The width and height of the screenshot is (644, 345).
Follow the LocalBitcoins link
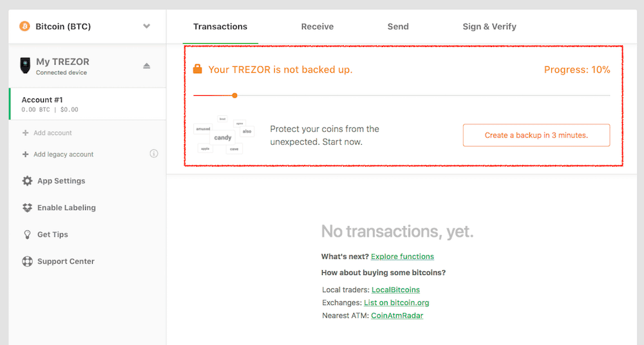395,290
